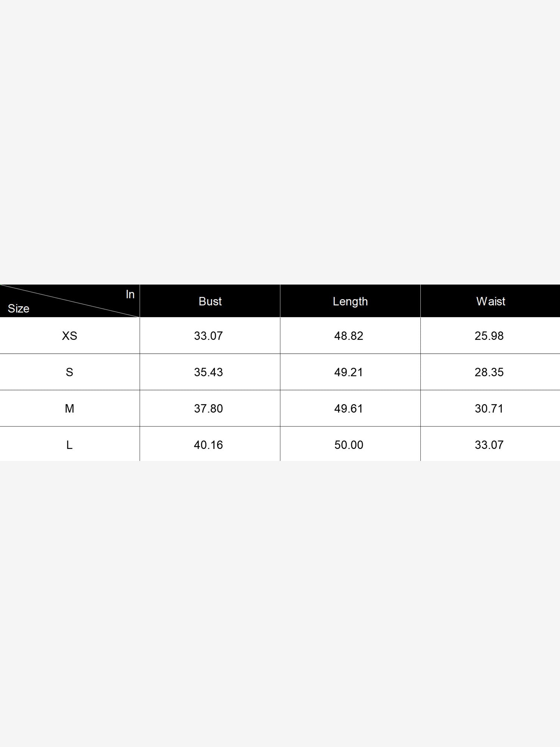The width and height of the screenshot is (560, 747).
Task: Click the In unit label in header
Action: pyautogui.click(x=130, y=294)
